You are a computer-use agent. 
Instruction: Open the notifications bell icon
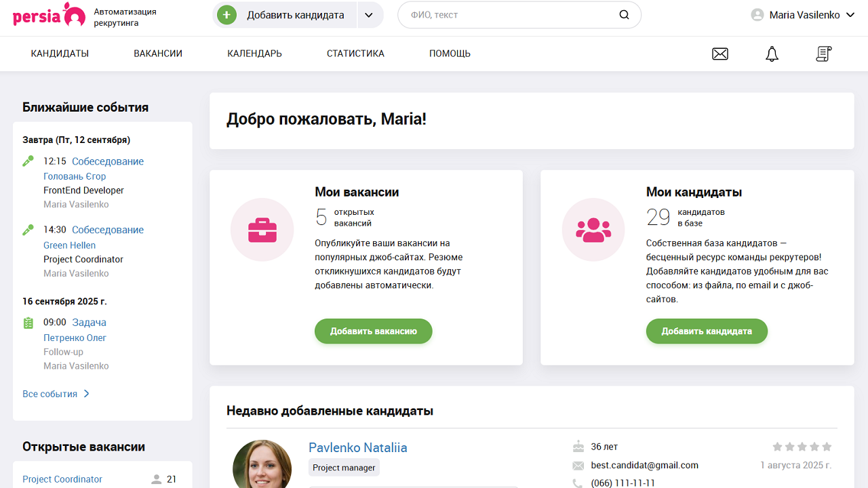point(771,54)
